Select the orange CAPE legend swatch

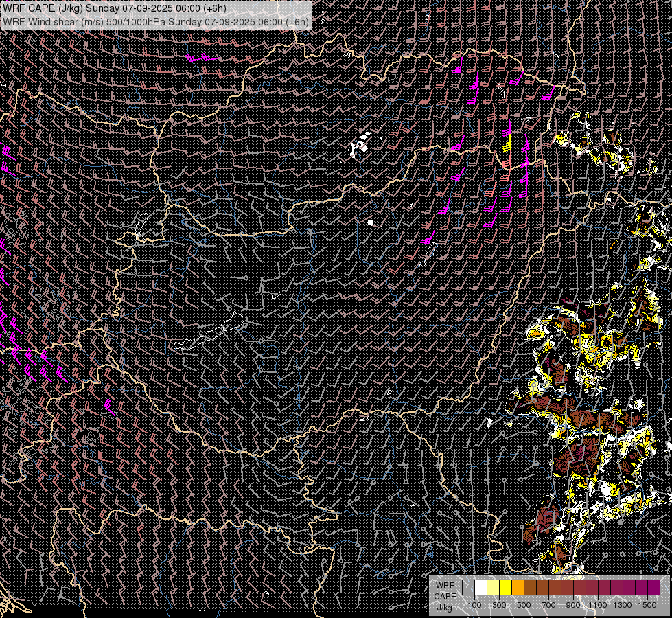pos(518,588)
